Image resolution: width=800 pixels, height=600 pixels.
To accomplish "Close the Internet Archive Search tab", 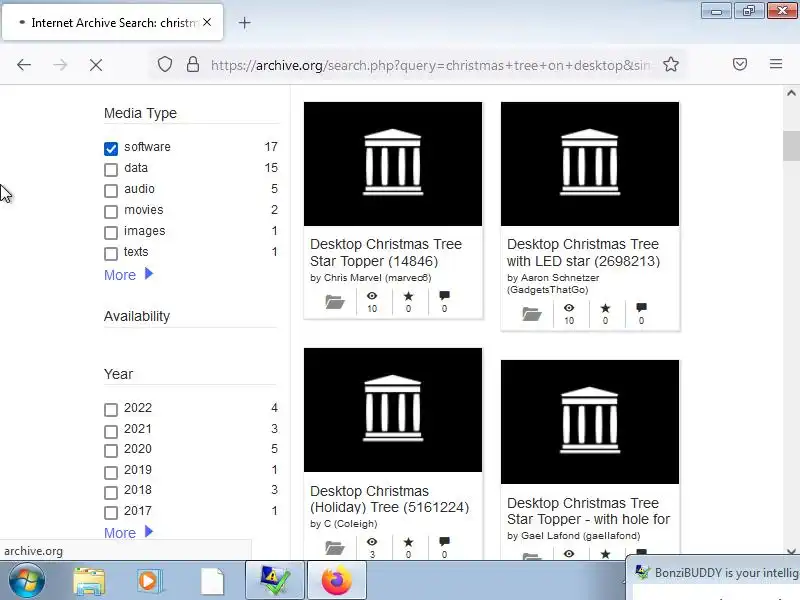I will [x=207, y=22].
